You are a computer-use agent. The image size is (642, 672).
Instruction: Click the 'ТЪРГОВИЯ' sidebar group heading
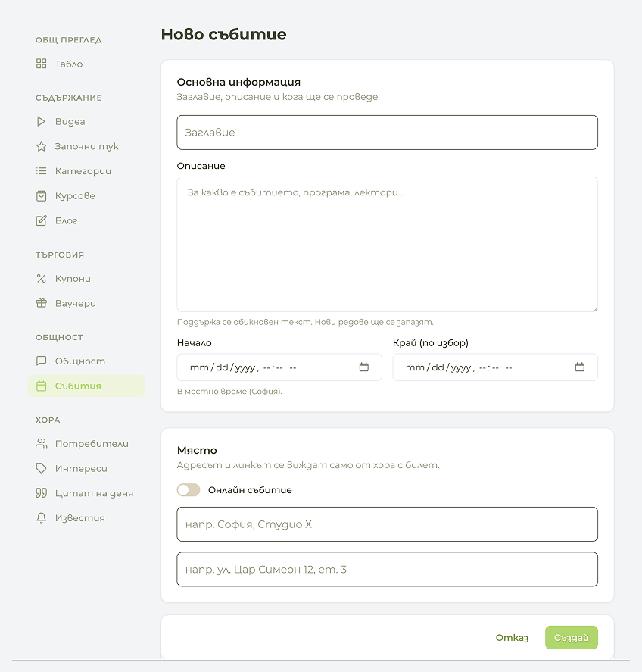[x=60, y=255]
